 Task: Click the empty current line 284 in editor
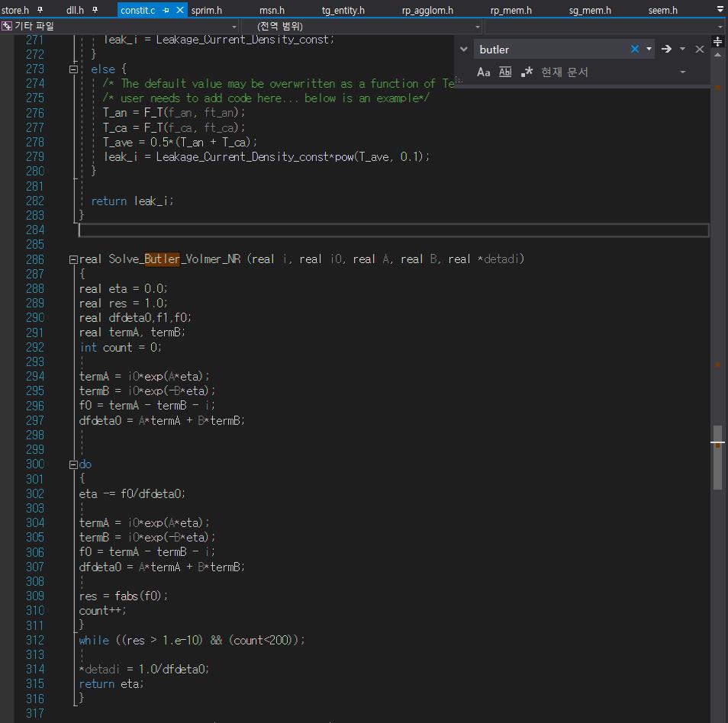pyautogui.click(x=394, y=230)
